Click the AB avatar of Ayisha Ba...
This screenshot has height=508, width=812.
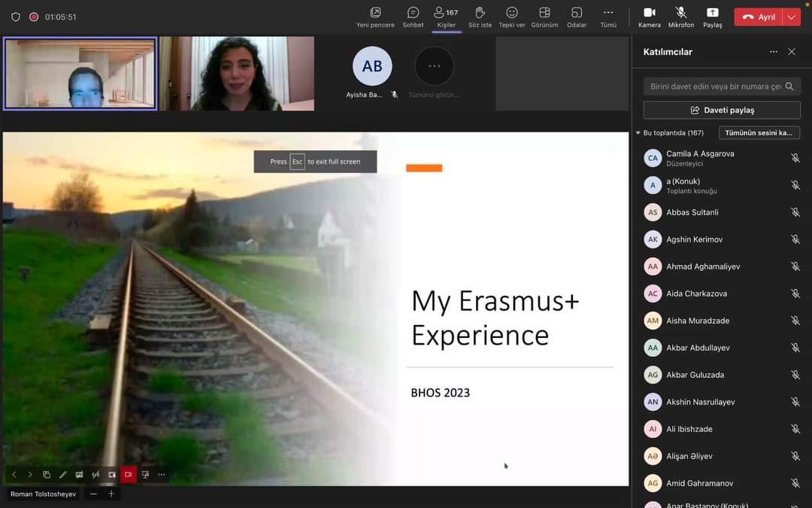coord(372,65)
